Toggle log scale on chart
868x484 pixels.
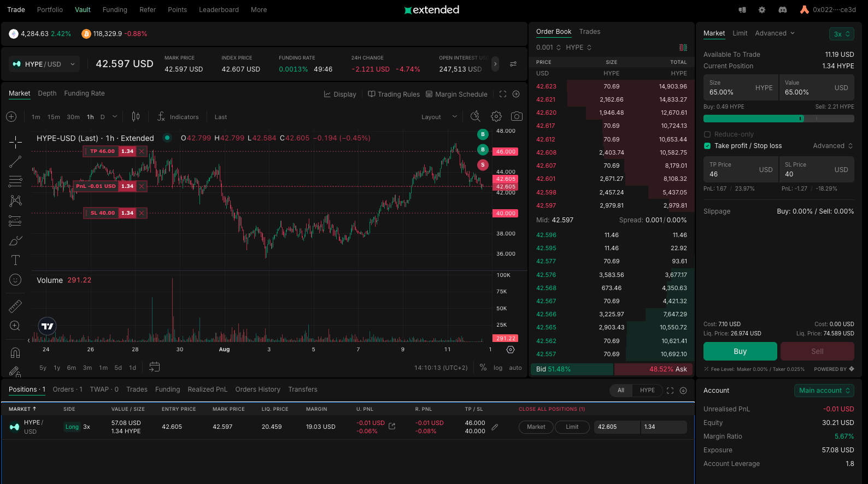click(x=498, y=368)
